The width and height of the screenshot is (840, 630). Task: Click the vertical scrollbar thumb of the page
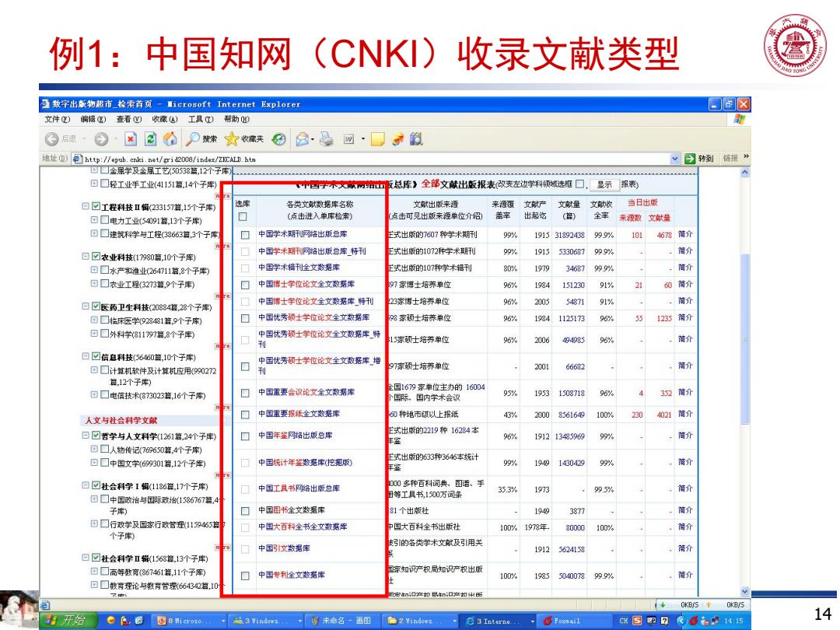(x=744, y=338)
